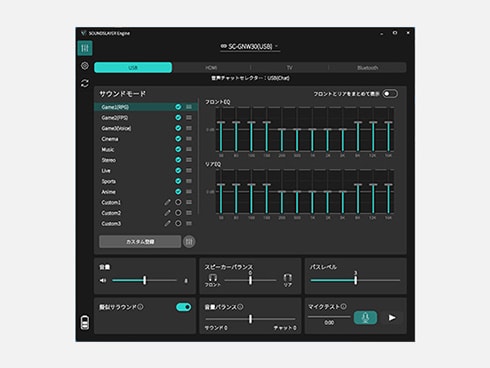Uncheck the Music enabled checkmark

178,149
